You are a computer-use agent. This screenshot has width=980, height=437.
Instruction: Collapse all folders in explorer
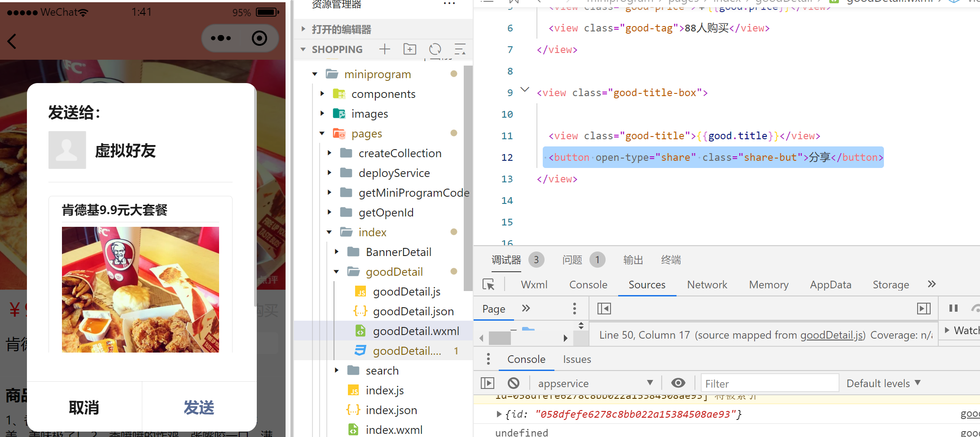(x=460, y=49)
